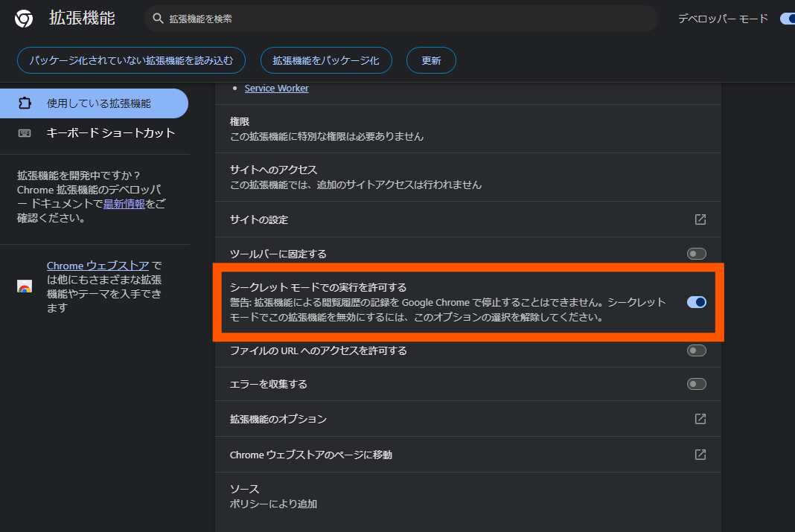Click パッケージ化されていない拡張機能を読み込む button
Viewport: 795px width, 532px height.
tap(131, 61)
